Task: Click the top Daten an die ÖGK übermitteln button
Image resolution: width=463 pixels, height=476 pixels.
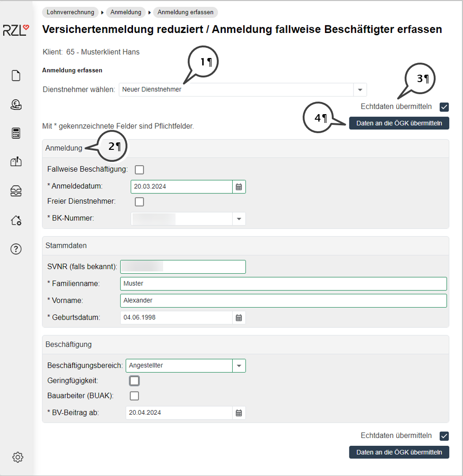Action: pos(399,123)
